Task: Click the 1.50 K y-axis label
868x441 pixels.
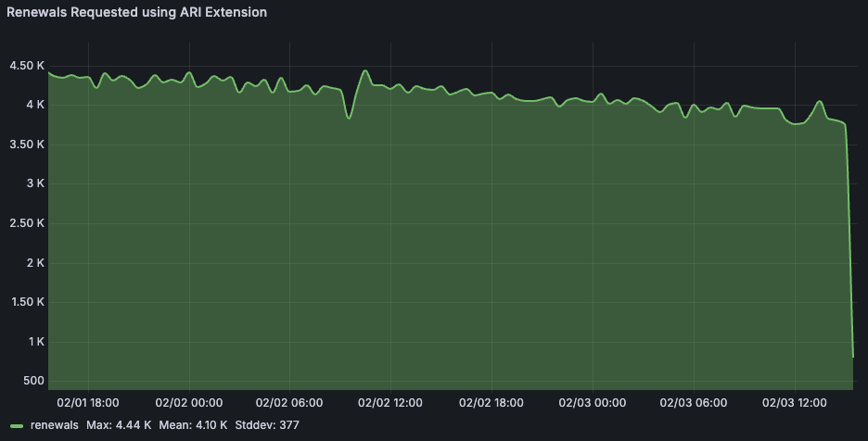Action: coord(25,302)
